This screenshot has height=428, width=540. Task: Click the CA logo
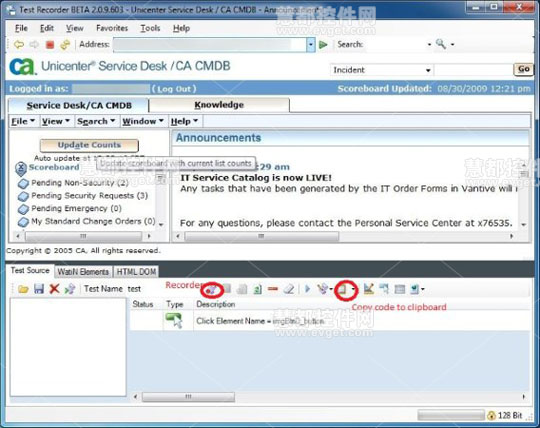22,66
